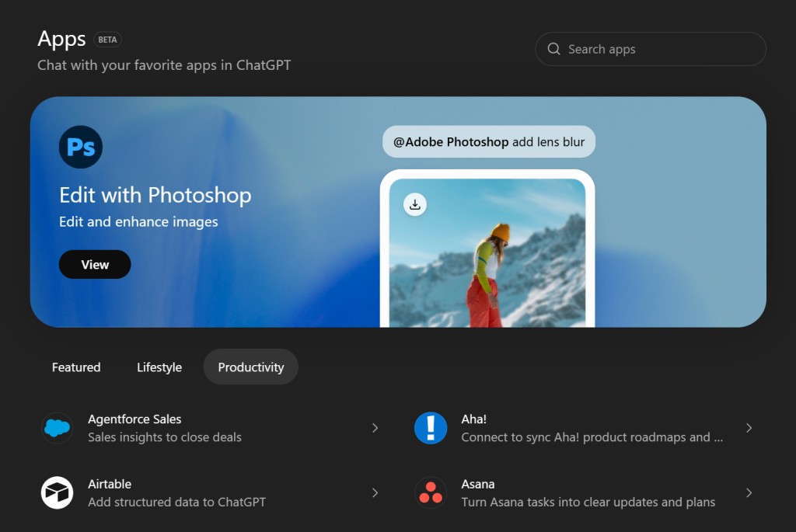Click the Aha! exclamation mark icon
The image size is (796, 532).
(431, 428)
